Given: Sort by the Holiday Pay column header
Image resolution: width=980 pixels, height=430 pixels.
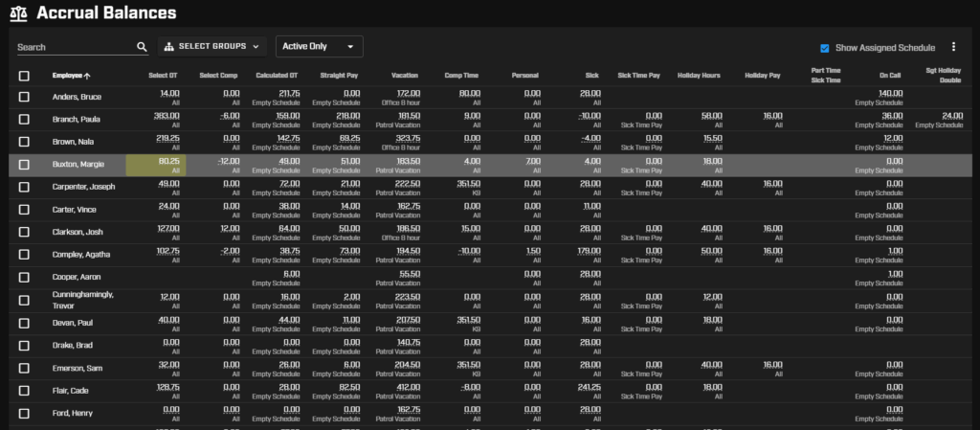Looking at the screenshot, I should point(763,76).
